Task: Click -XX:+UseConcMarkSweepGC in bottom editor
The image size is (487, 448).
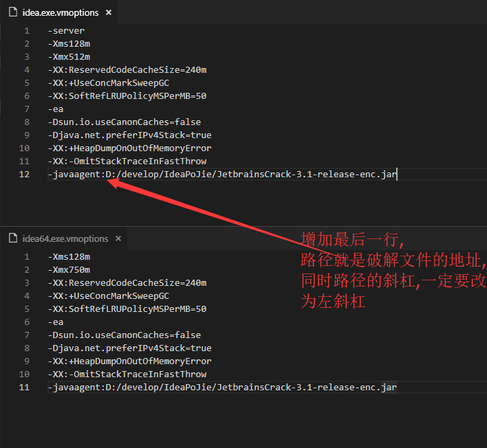Action: [x=109, y=296]
